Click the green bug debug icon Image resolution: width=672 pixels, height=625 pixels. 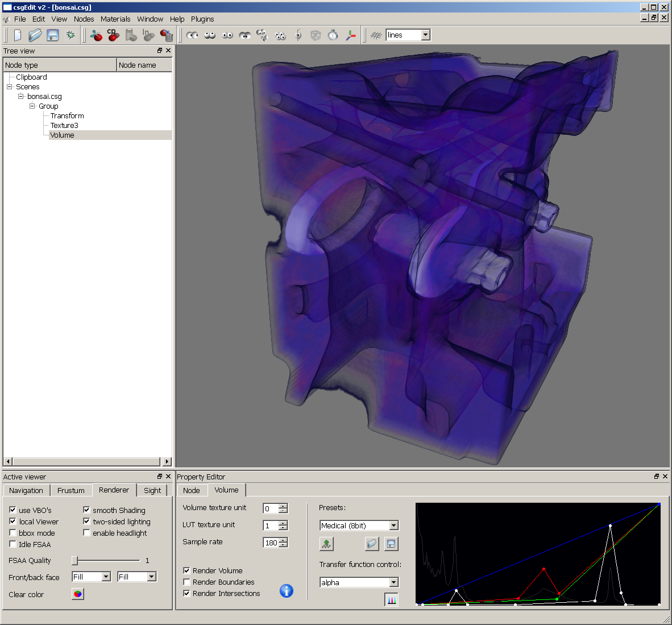click(x=70, y=35)
